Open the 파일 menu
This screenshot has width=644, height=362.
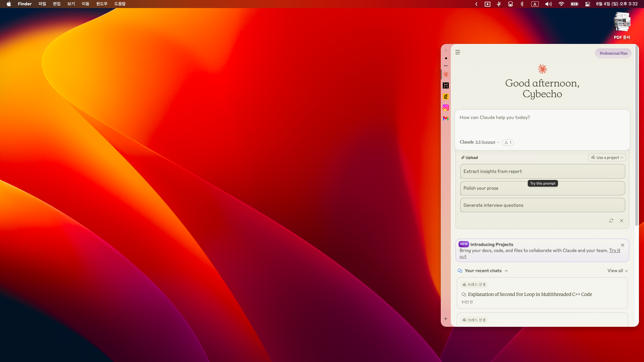coord(42,4)
